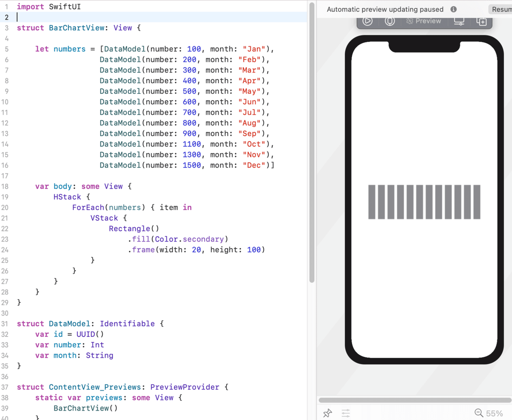The width and height of the screenshot is (512, 420).
Task: Open preview device settings monitor icon
Action: pyautogui.click(x=459, y=21)
